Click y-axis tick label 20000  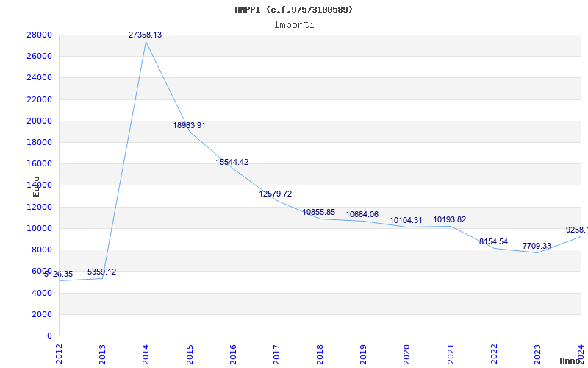[40, 121]
